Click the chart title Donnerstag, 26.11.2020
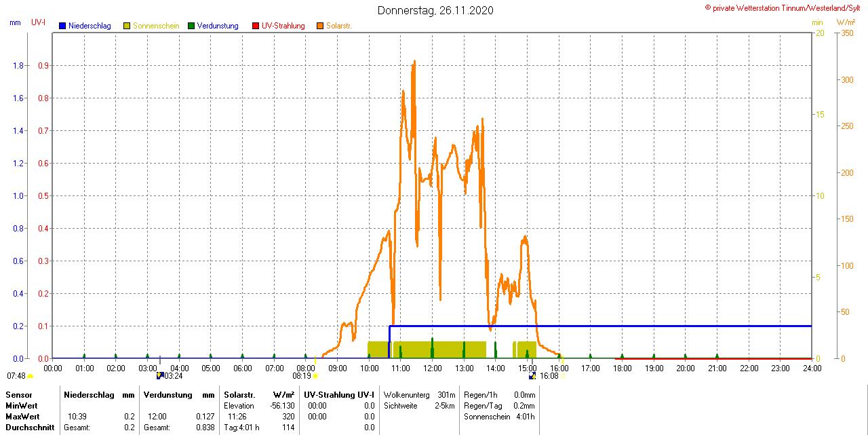 (x=435, y=10)
